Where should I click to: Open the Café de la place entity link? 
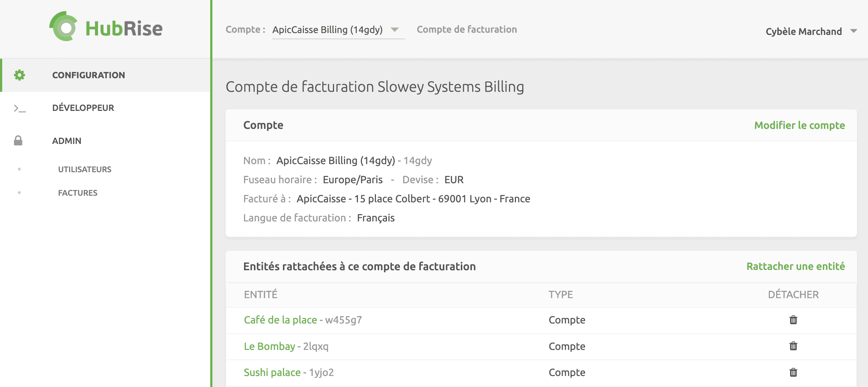pyautogui.click(x=280, y=320)
